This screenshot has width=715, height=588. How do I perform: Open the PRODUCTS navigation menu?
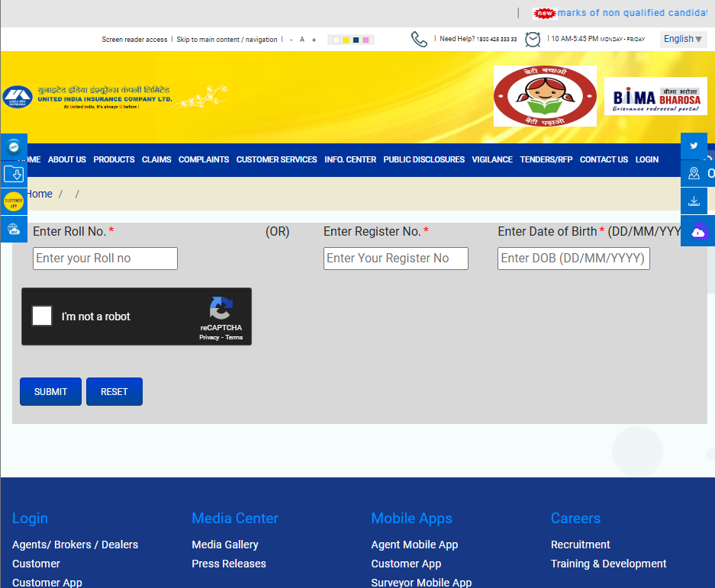point(114,159)
